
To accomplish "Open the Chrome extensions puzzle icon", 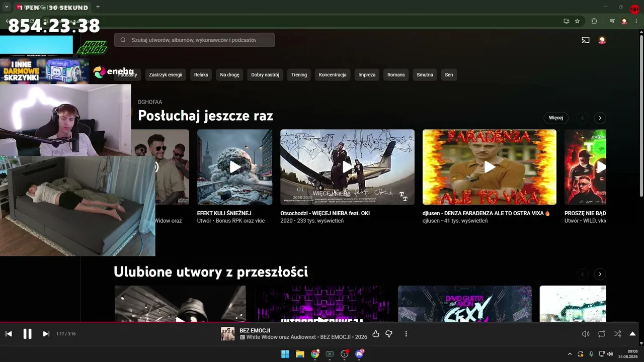I will point(594,21).
